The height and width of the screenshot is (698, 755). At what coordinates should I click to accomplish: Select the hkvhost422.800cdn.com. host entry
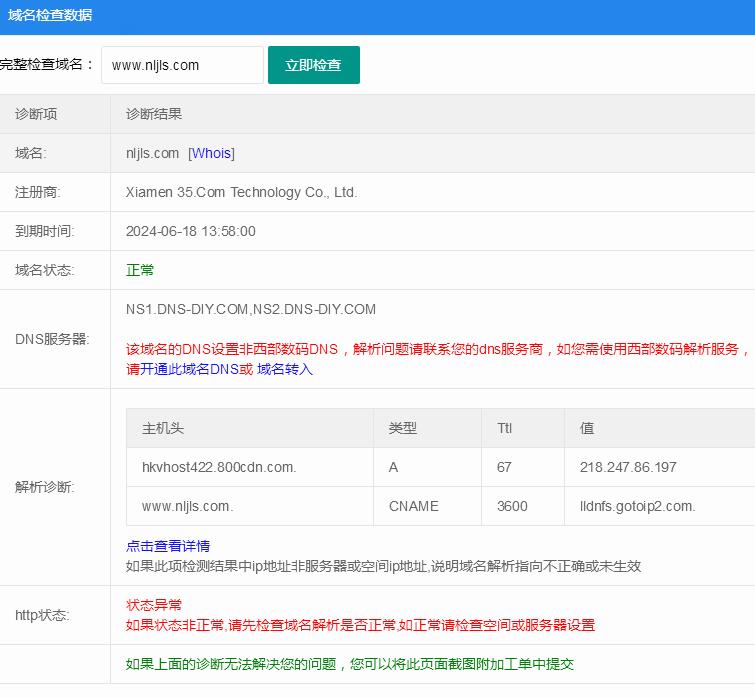(219, 467)
